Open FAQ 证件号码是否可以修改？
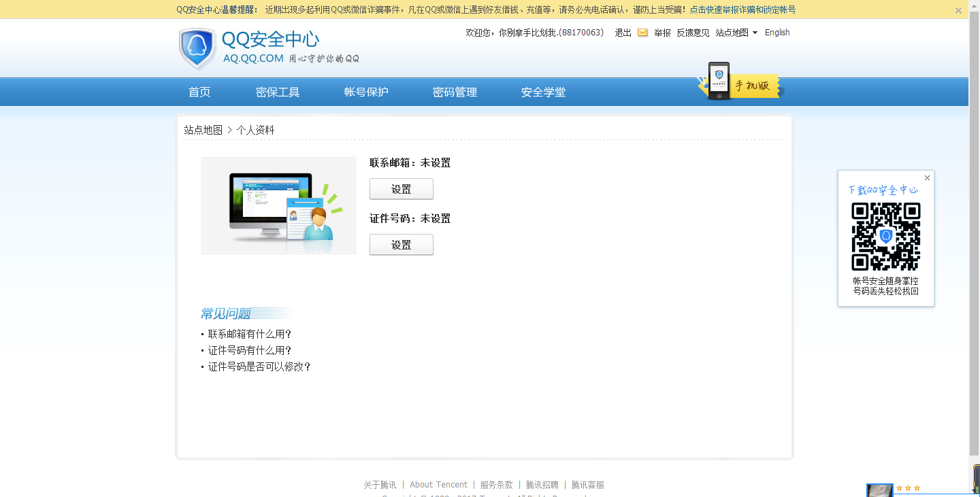This screenshot has width=980, height=497. (x=259, y=367)
